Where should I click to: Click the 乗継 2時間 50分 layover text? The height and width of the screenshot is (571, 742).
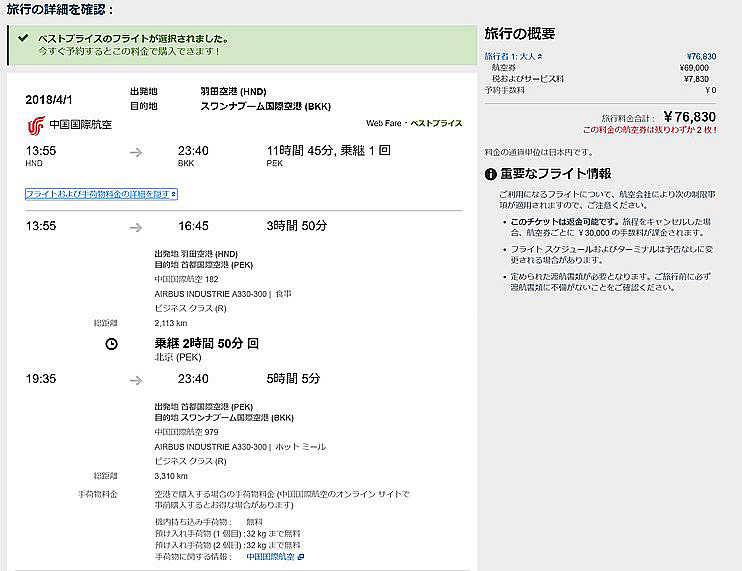point(206,343)
